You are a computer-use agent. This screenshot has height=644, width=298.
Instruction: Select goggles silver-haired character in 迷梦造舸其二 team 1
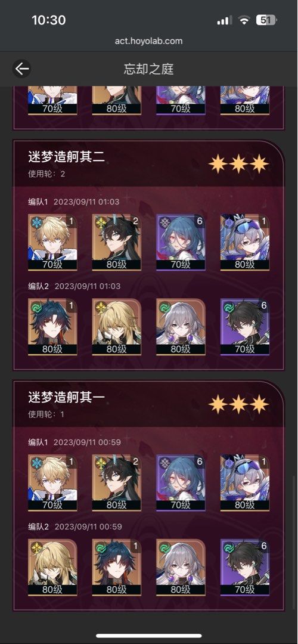coord(244,242)
